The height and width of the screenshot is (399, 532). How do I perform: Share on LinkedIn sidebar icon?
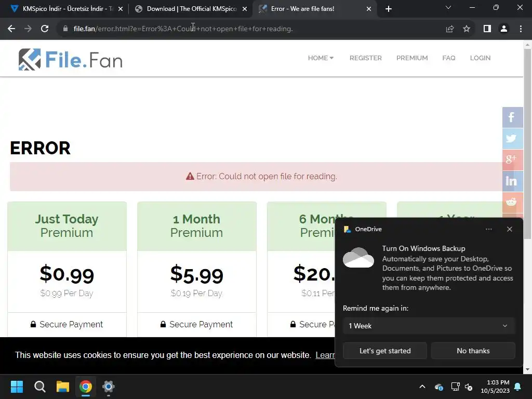(512, 181)
